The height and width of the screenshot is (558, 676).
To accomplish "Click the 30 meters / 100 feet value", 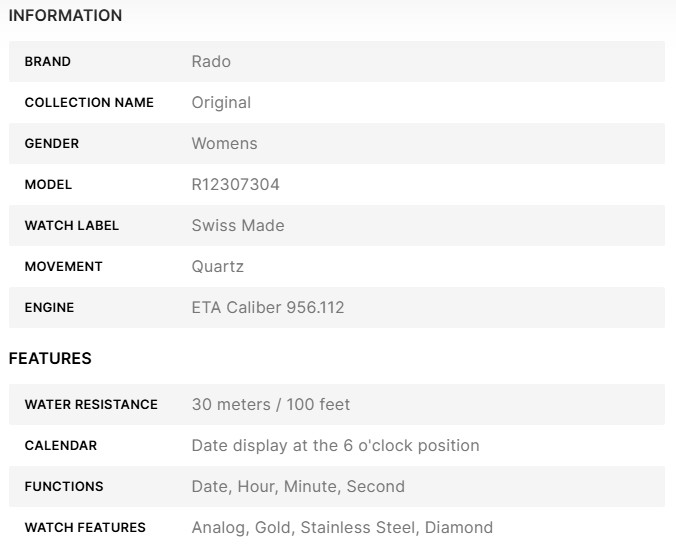I will (271, 405).
